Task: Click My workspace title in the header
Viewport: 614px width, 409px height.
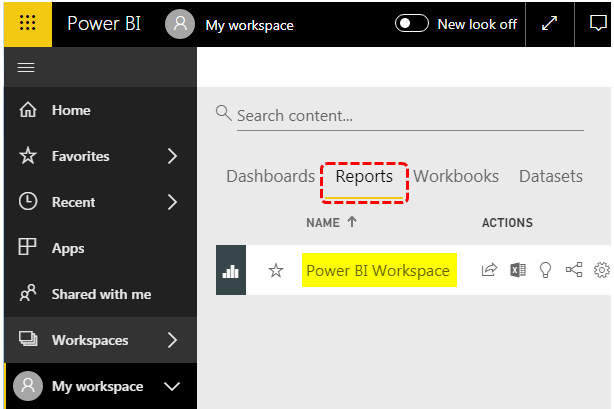Action: click(x=249, y=25)
